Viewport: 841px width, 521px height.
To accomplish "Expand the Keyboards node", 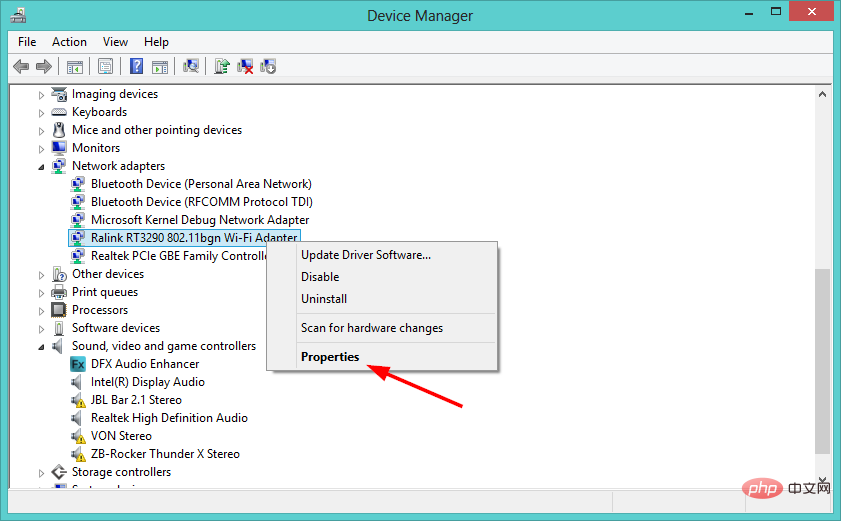I will click(x=41, y=113).
